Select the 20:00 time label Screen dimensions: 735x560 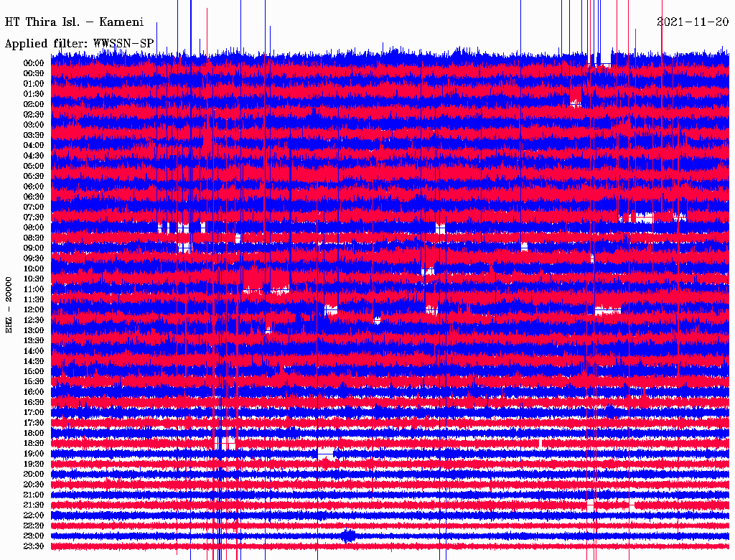coord(33,475)
